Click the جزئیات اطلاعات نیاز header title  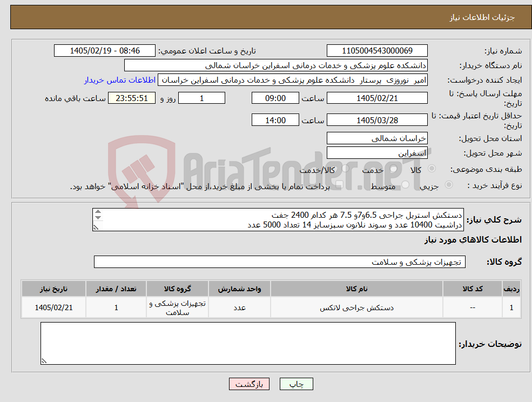(x=482, y=17)
